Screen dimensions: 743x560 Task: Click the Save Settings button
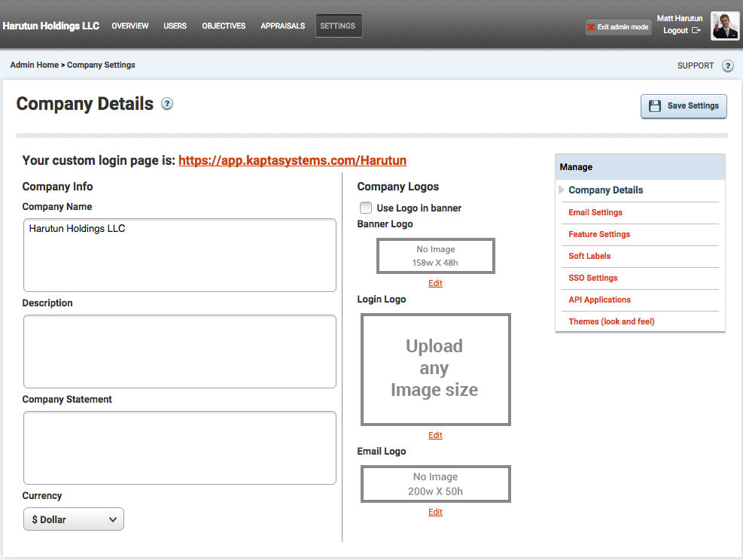[684, 106]
